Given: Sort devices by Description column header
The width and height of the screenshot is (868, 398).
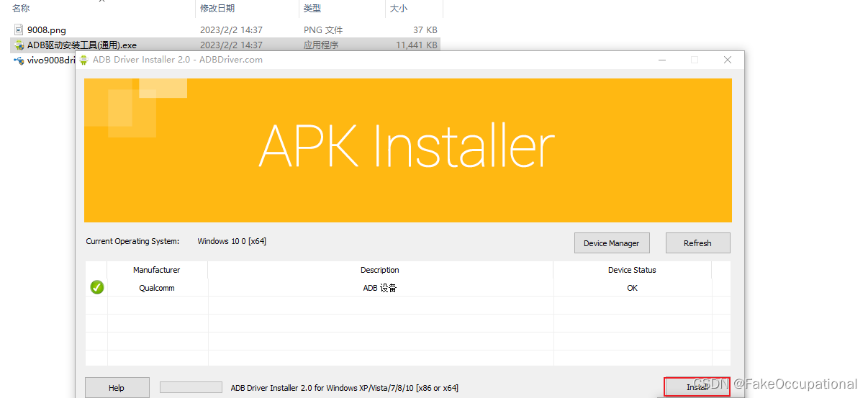Looking at the screenshot, I should point(380,270).
